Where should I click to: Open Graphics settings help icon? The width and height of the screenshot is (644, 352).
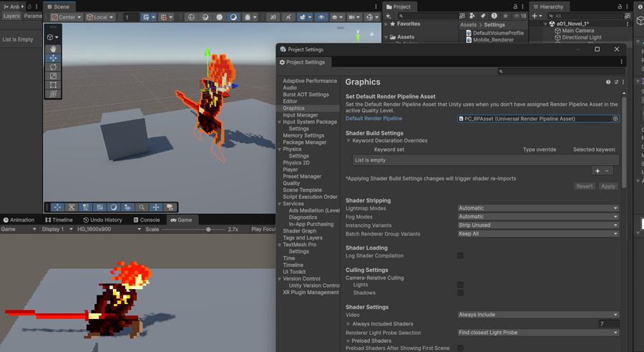tap(608, 82)
